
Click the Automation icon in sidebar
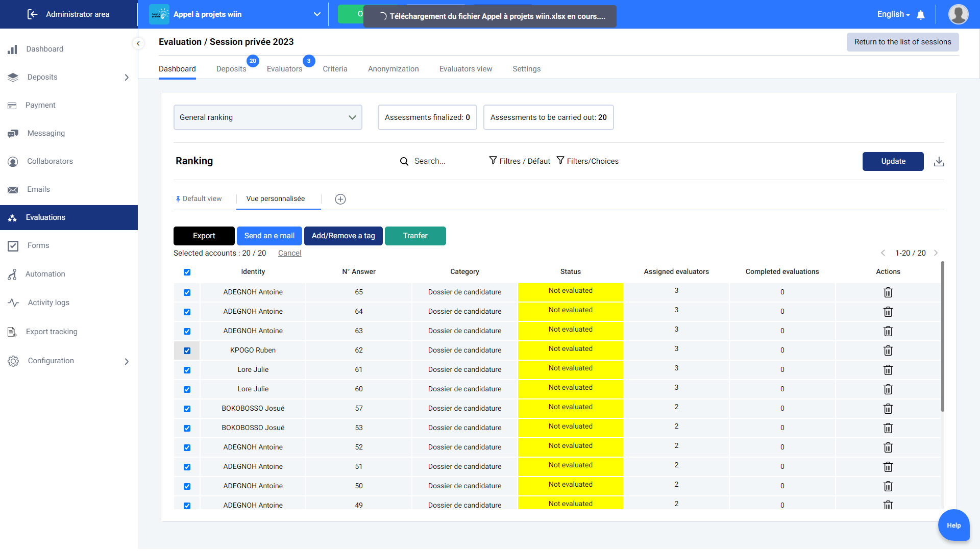tap(12, 274)
